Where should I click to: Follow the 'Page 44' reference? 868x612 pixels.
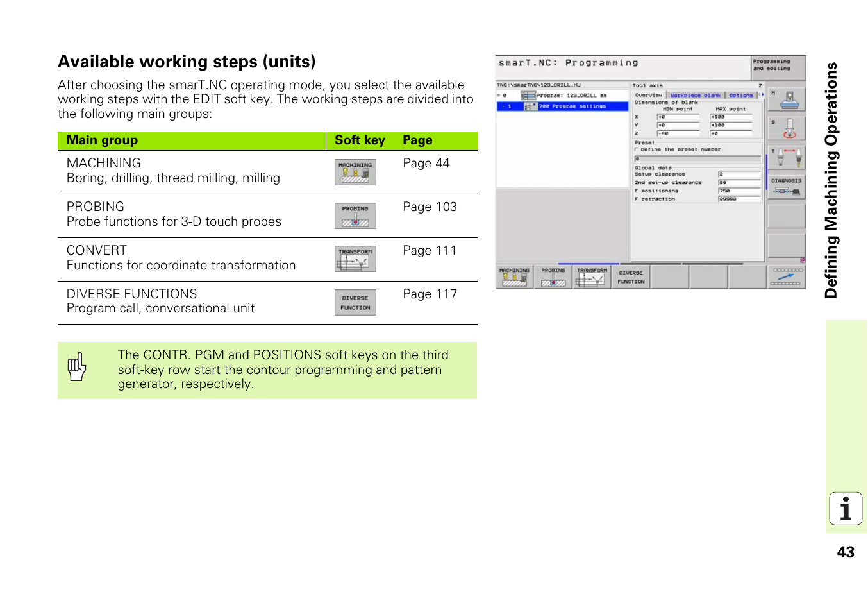pos(426,164)
